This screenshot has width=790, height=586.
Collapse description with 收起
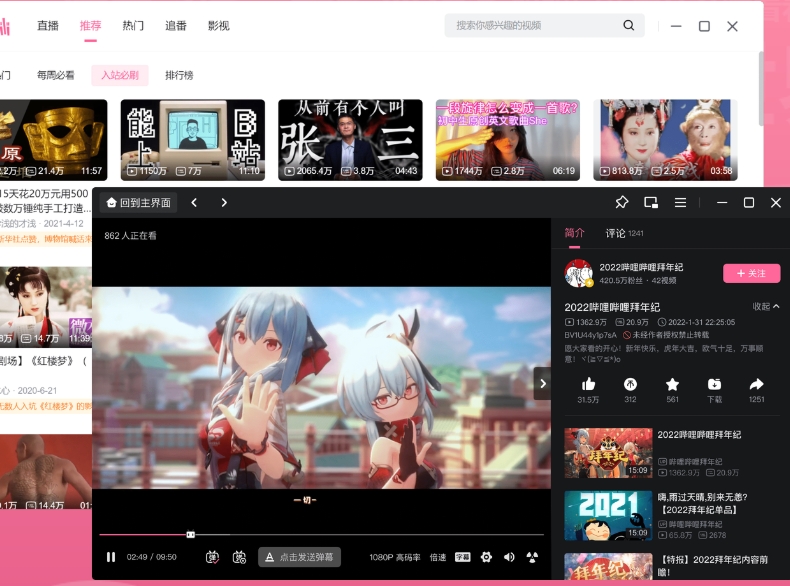766,306
